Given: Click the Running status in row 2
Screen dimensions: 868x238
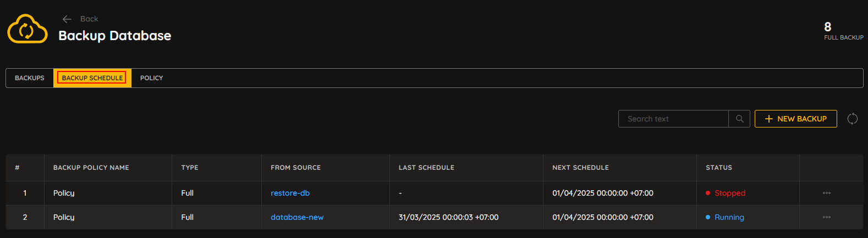Looking at the screenshot, I should coord(725,218).
